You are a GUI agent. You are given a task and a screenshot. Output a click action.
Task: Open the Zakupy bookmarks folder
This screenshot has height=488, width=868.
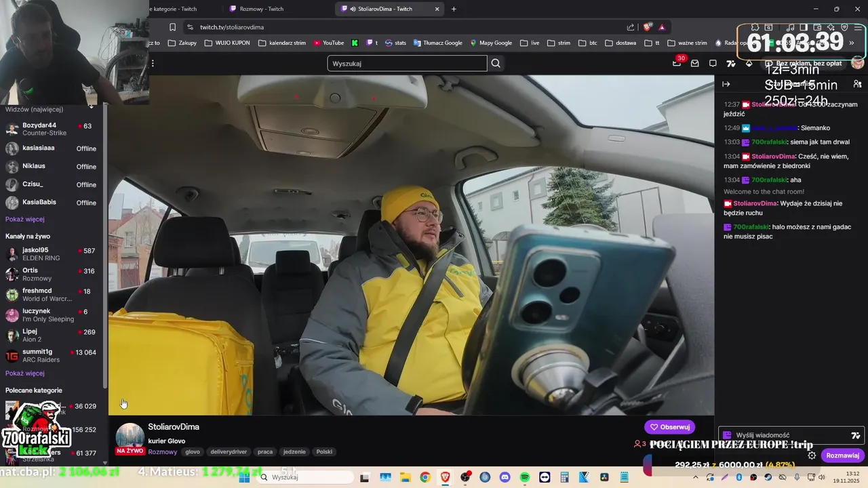[x=182, y=43]
